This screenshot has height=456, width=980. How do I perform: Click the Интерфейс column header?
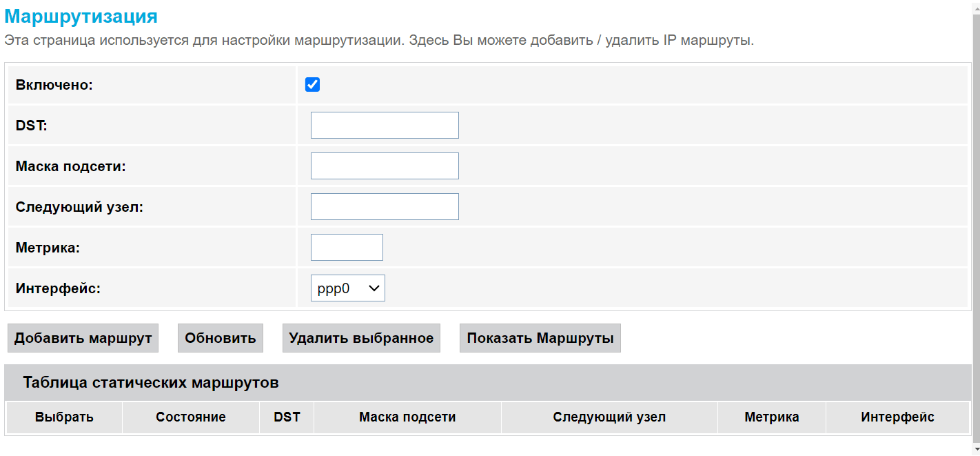[x=897, y=417]
